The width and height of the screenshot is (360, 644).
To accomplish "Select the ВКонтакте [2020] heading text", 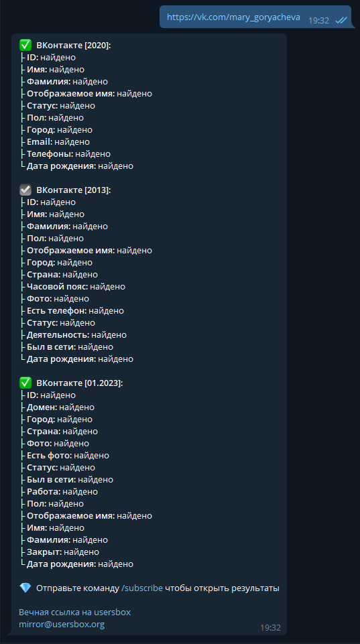I will pos(74,46).
